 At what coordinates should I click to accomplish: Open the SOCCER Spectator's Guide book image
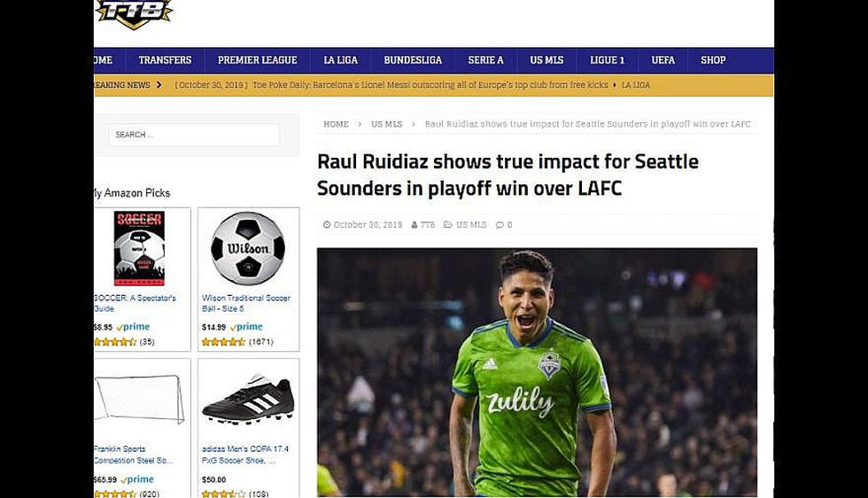pyautogui.click(x=140, y=248)
